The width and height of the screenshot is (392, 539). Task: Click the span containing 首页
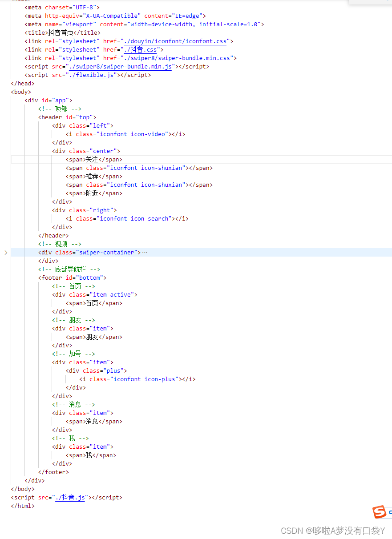coord(94,303)
